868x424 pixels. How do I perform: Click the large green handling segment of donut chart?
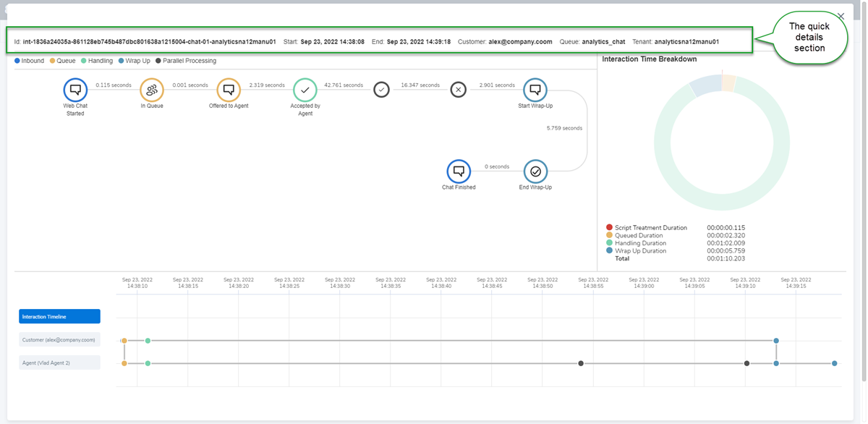723,204
